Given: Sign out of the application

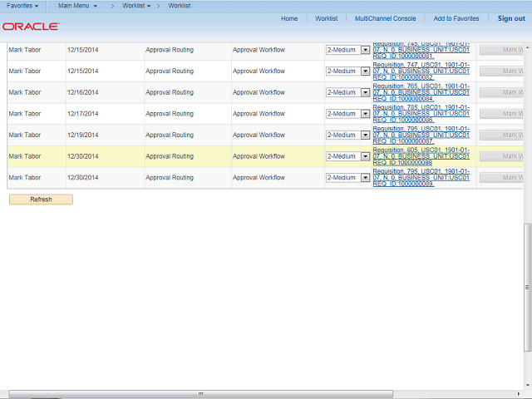Looking at the screenshot, I should [511, 18].
